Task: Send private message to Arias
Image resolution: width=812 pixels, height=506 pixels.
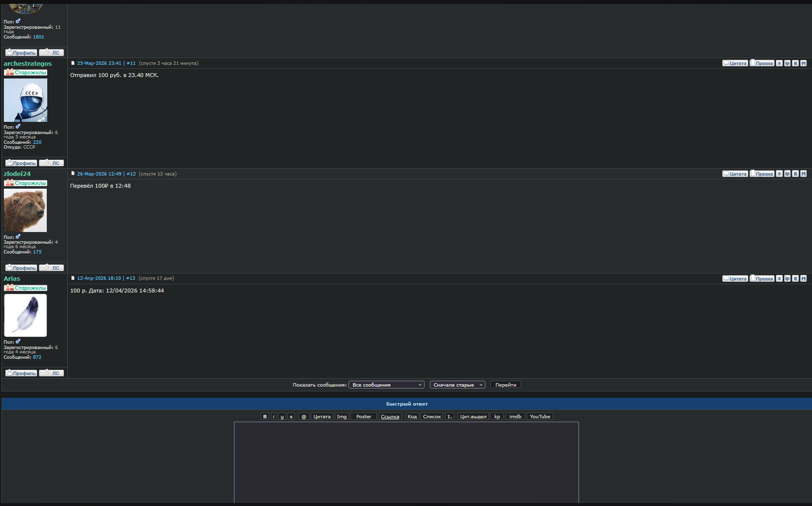Action: click(x=51, y=373)
